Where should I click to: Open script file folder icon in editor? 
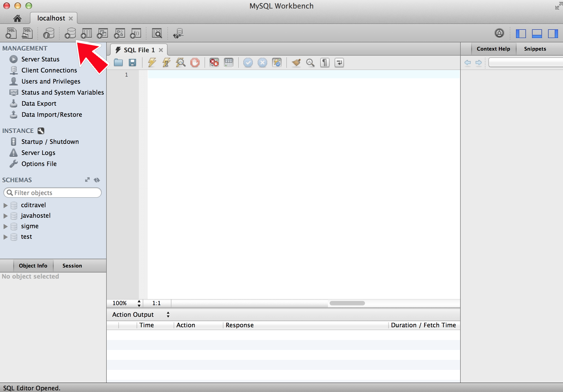click(118, 63)
